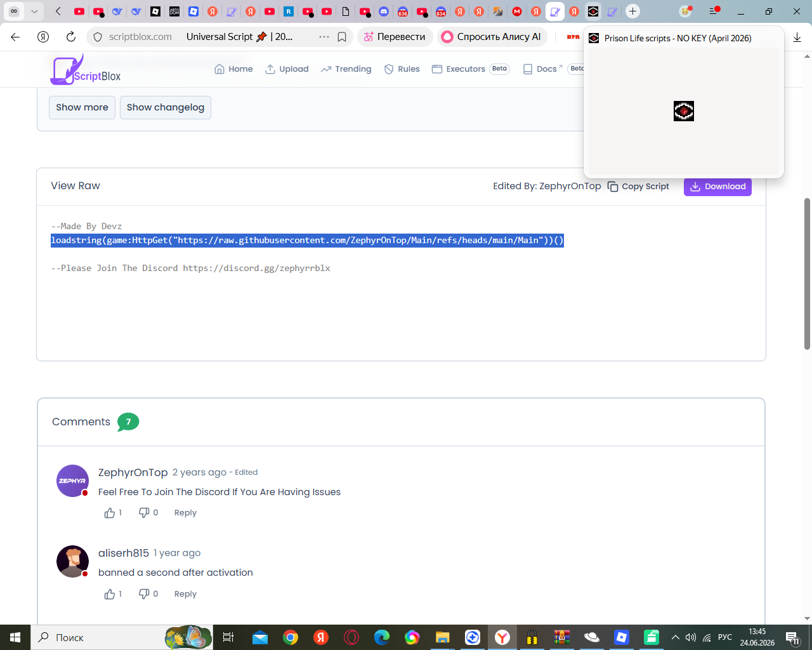Image resolution: width=812 pixels, height=650 pixels.
Task: Download the script file
Action: pyautogui.click(x=717, y=187)
